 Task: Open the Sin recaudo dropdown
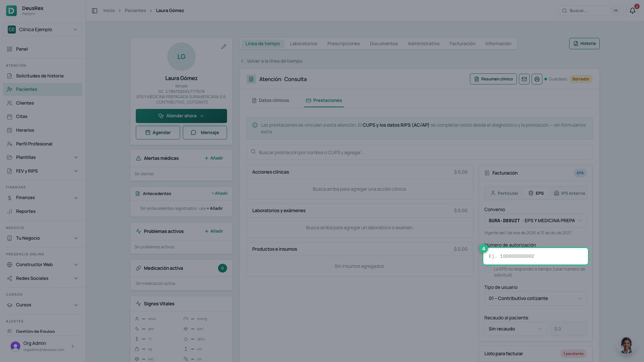(516, 329)
